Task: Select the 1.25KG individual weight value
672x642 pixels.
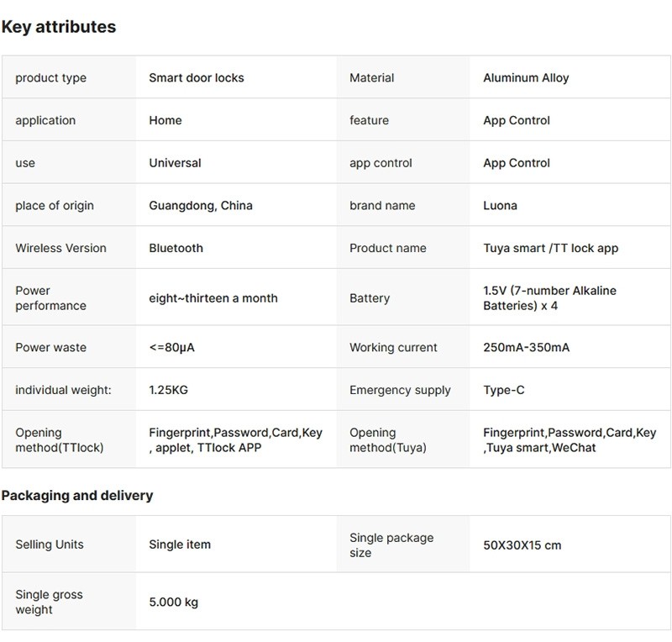Action: [x=171, y=390]
